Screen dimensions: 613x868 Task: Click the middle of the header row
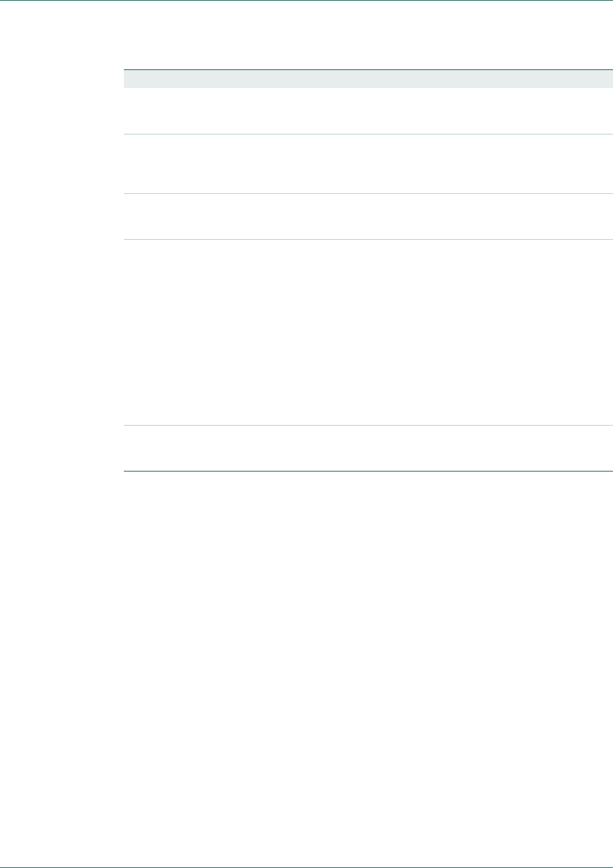(x=368, y=79)
